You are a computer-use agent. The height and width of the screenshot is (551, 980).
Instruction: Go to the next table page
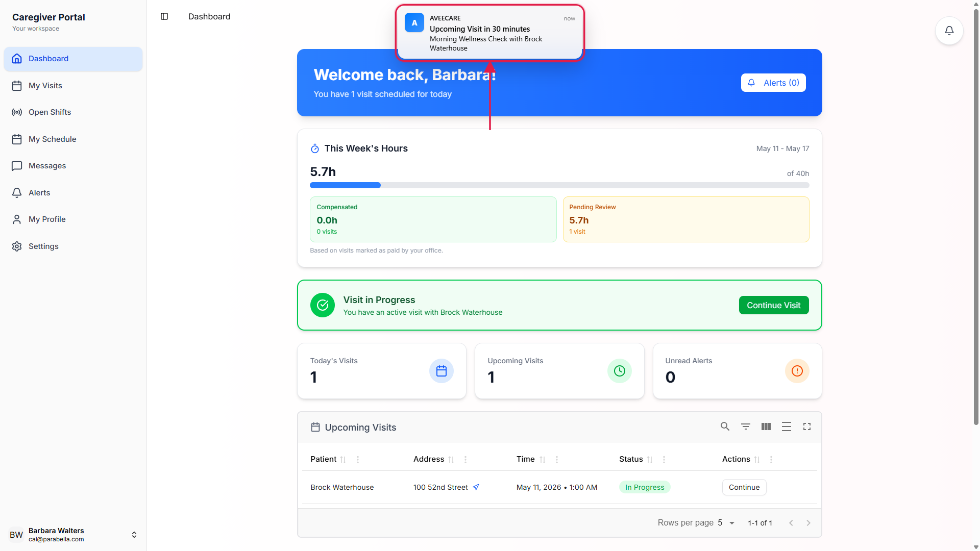pos(808,523)
